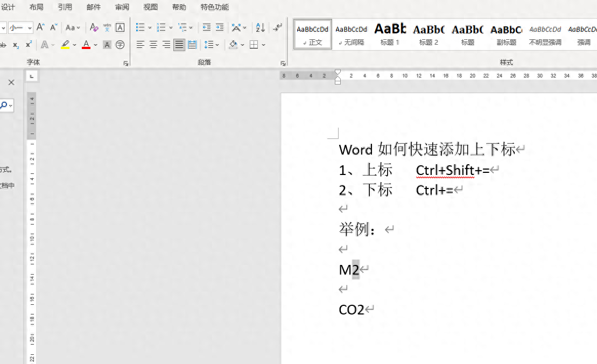The width and height of the screenshot is (597, 364).
Task: Expand the shading color dropdown arrow
Action: click(243, 45)
